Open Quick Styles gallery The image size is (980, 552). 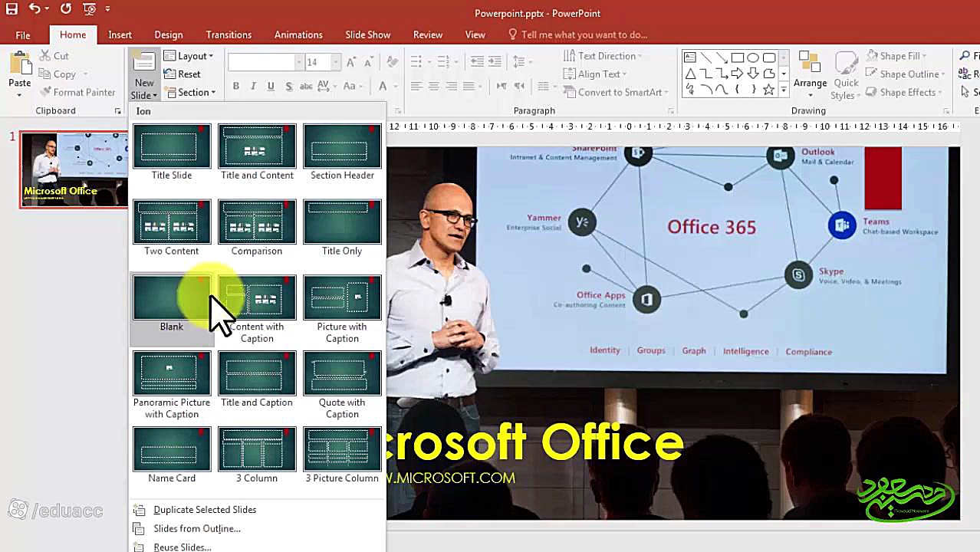click(846, 75)
